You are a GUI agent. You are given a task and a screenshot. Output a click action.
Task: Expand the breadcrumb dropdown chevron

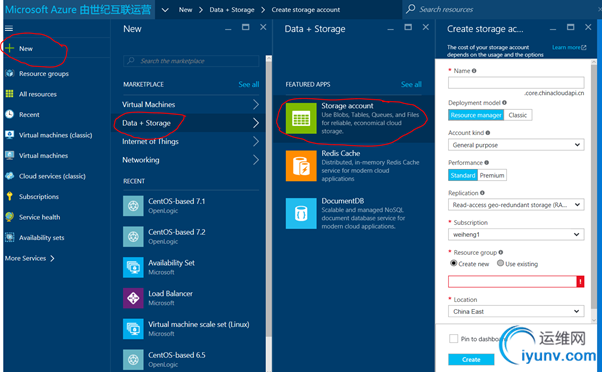pos(165,10)
